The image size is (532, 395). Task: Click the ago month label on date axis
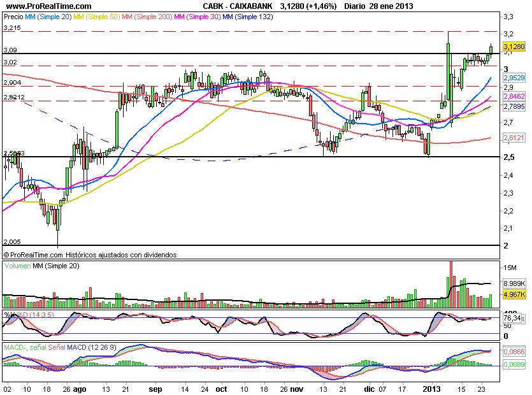[80, 389]
